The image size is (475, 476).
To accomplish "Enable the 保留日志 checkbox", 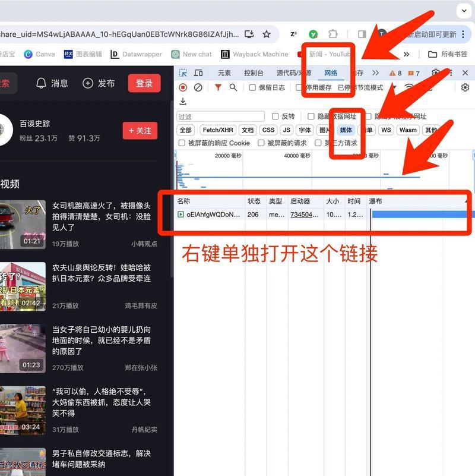I will 252,88.
